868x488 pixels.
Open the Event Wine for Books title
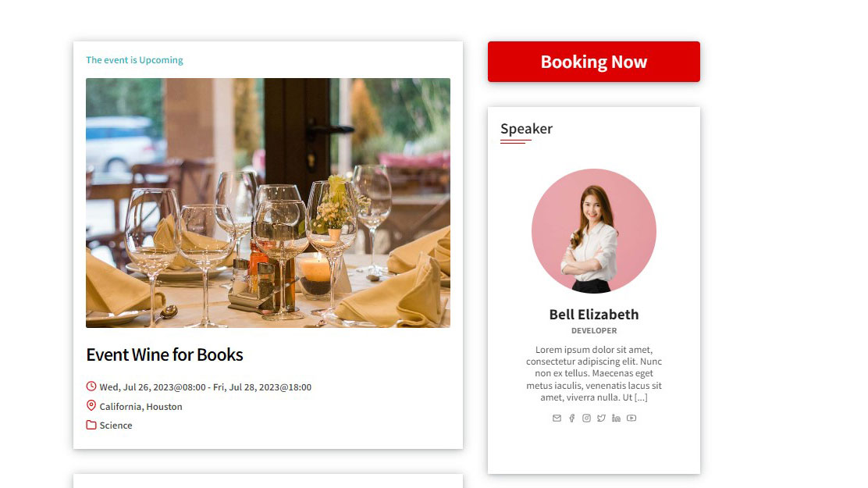165,354
